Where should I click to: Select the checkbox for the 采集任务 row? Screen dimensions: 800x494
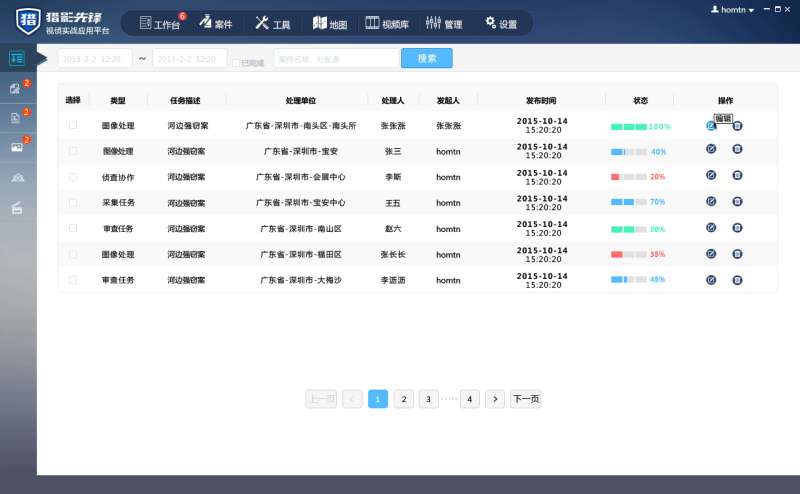point(72,202)
